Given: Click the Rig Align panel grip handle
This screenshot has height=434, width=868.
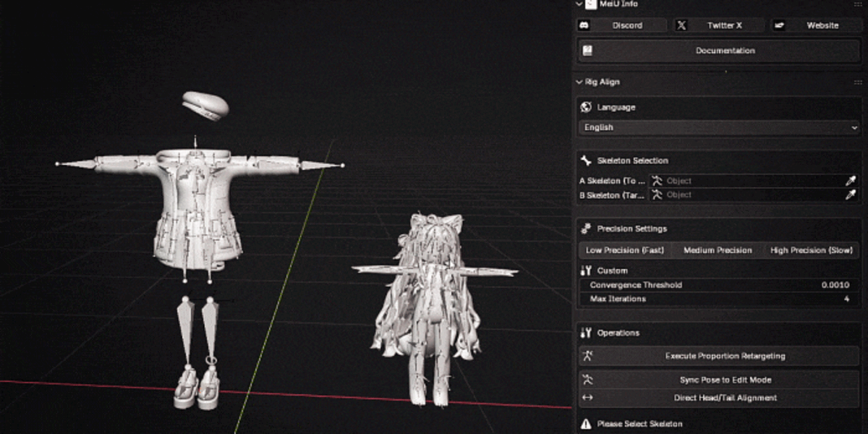Looking at the screenshot, I should pyautogui.click(x=858, y=82).
